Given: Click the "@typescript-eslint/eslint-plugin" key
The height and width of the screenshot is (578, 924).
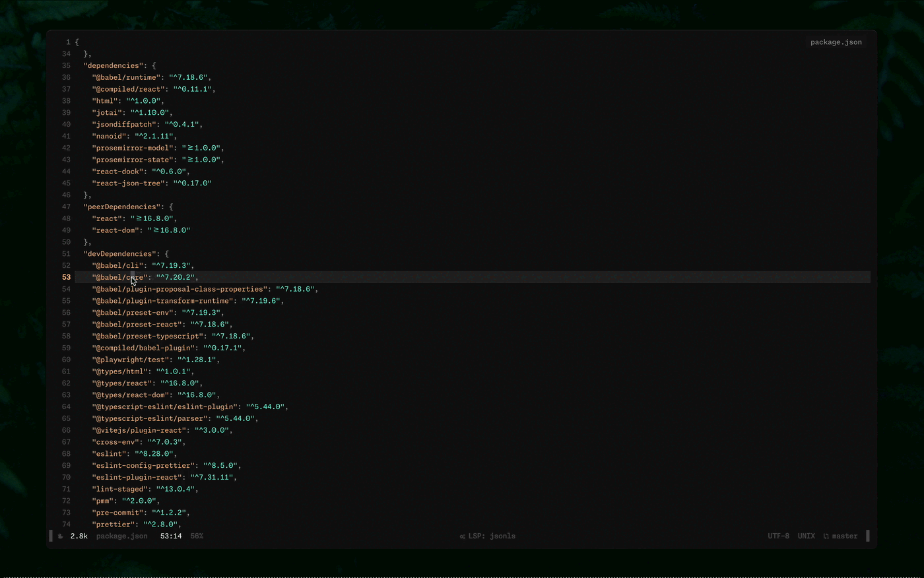Looking at the screenshot, I should (163, 407).
